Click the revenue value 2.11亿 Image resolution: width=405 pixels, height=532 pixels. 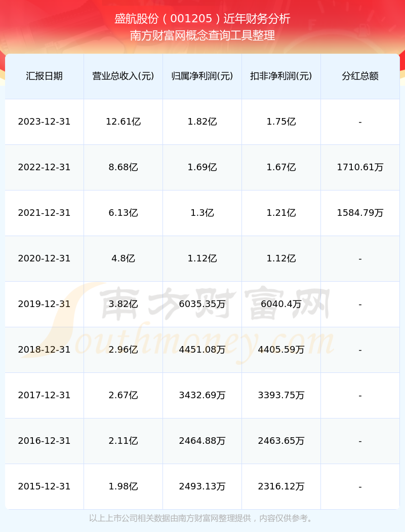point(124,441)
